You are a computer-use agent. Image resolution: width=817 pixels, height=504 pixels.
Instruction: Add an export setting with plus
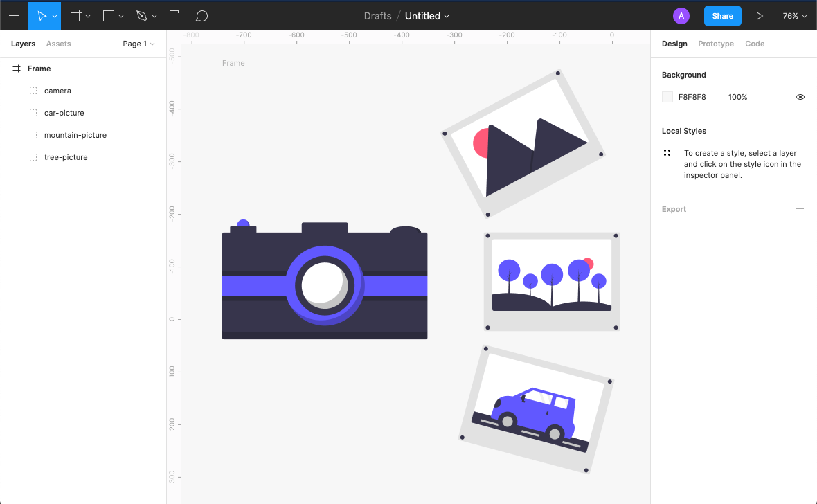(x=800, y=209)
